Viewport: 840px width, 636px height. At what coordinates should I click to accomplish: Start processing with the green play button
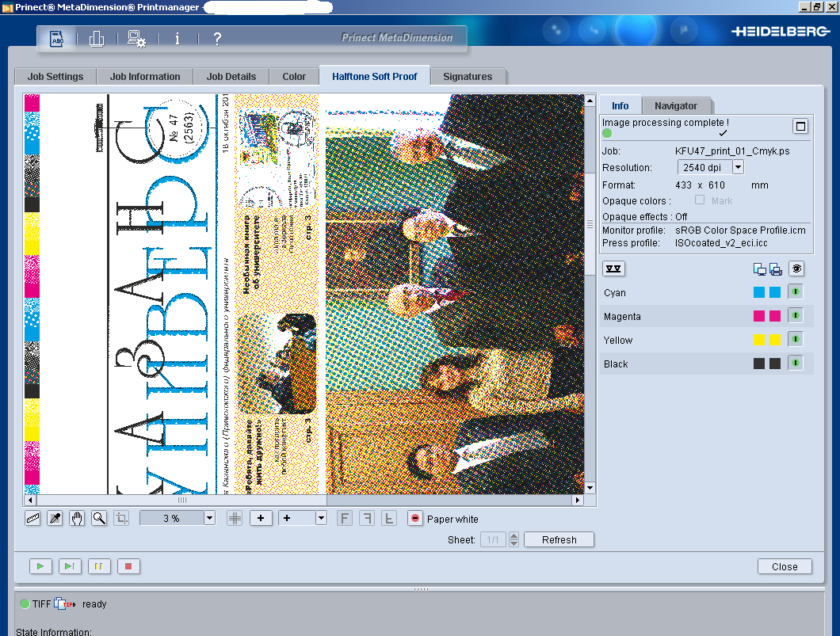[x=40, y=566]
